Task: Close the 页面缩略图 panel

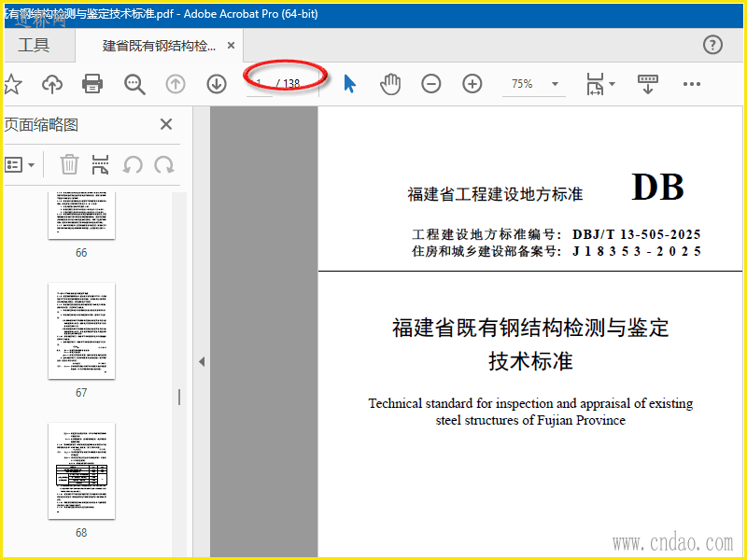Action: click(166, 124)
